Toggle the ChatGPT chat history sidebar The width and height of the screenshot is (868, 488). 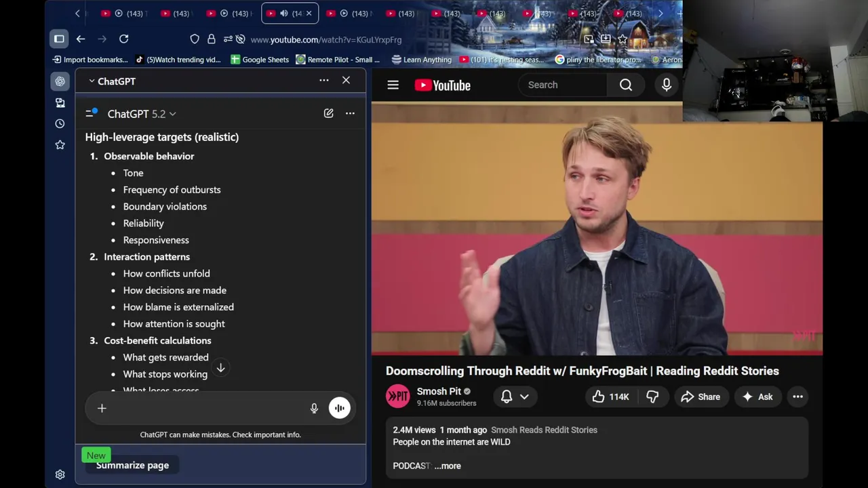[x=91, y=113]
